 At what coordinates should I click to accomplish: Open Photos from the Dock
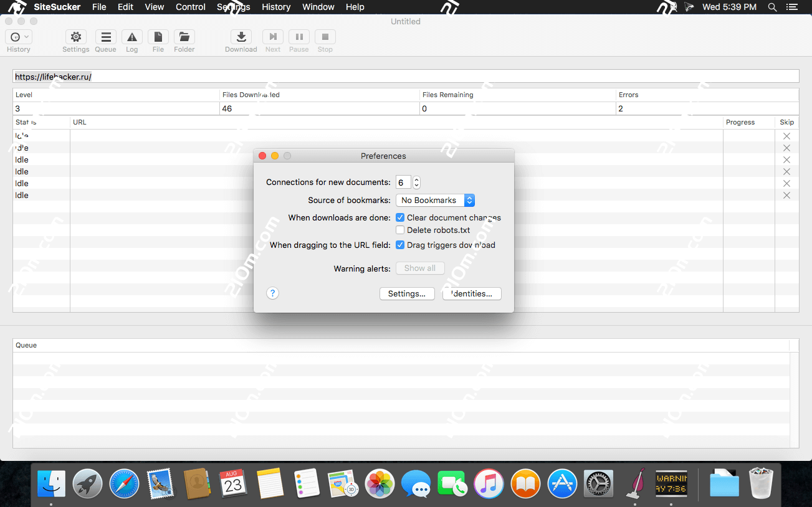pos(380,483)
